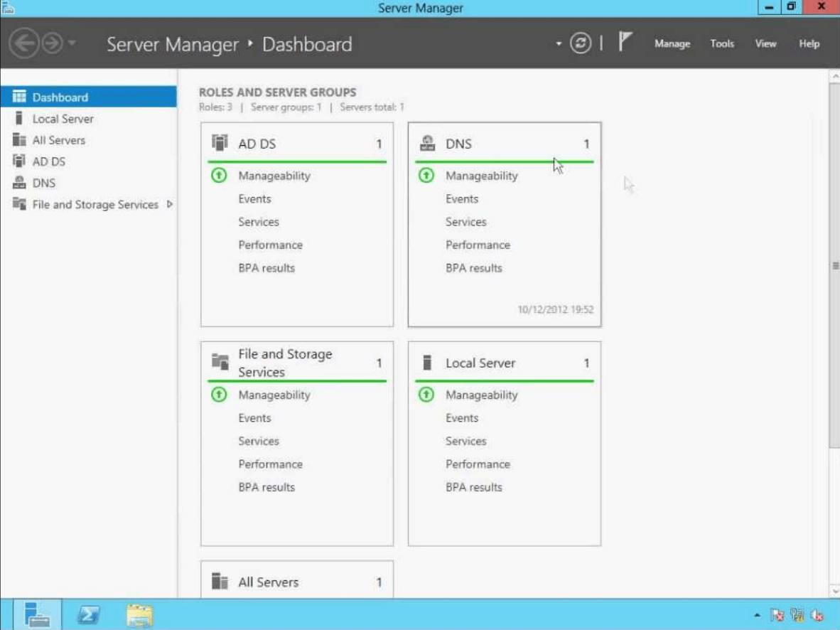
Task: Click Local Server Manageability status icon
Action: pyautogui.click(x=426, y=395)
